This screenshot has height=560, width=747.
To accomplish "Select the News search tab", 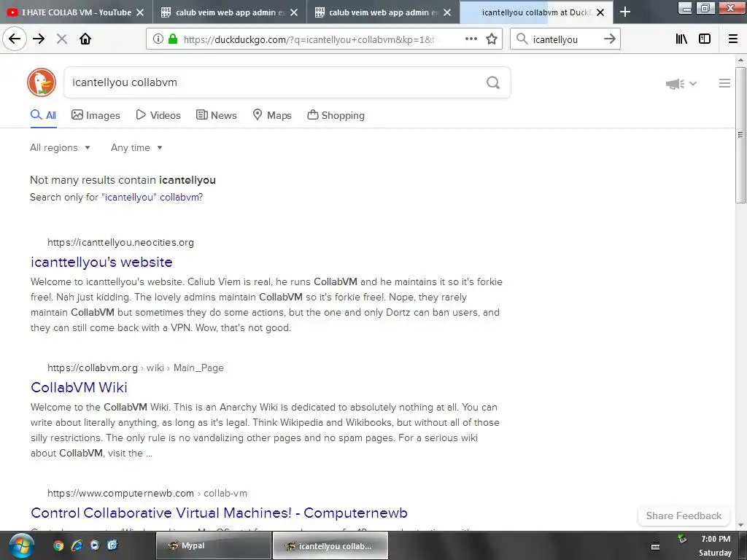I will click(x=216, y=115).
